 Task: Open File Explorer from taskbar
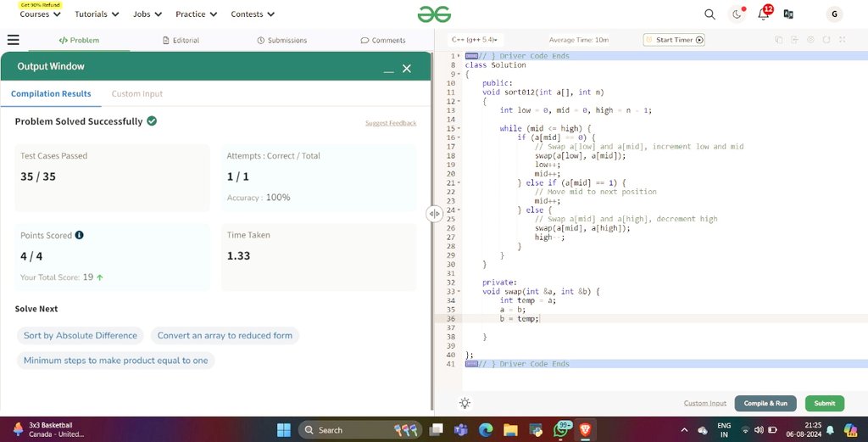pos(510,430)
